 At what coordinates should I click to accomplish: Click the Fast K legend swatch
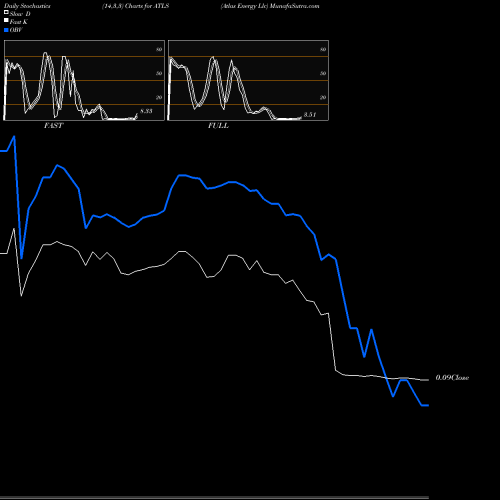click(6, 20)
